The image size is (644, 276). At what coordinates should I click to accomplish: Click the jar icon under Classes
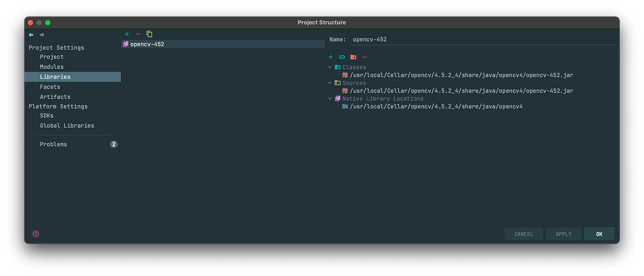pos(345,75)
